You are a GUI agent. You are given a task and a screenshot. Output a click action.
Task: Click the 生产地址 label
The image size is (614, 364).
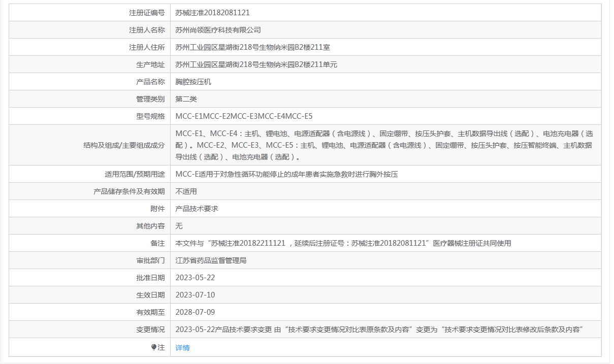pos(150,64)
